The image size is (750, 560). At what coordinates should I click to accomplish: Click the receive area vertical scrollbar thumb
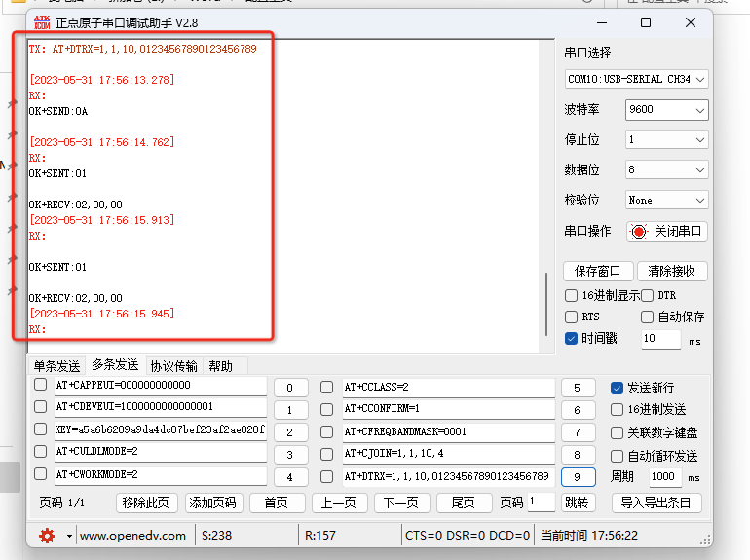pos(545,305)
